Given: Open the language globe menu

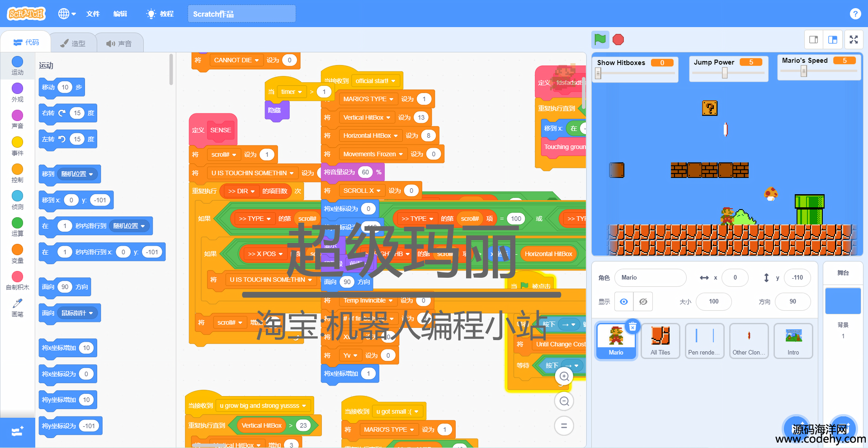Looking at the screenshot, I should click(x=67, y=14).
